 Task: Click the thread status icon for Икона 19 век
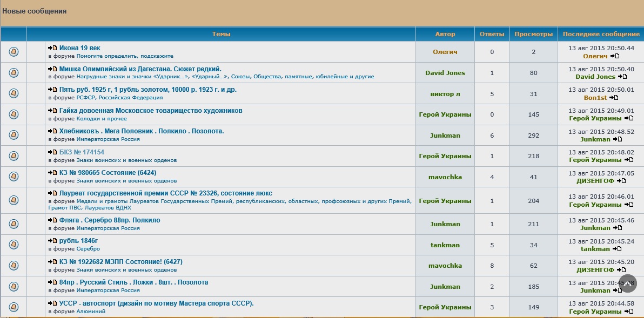14,52
